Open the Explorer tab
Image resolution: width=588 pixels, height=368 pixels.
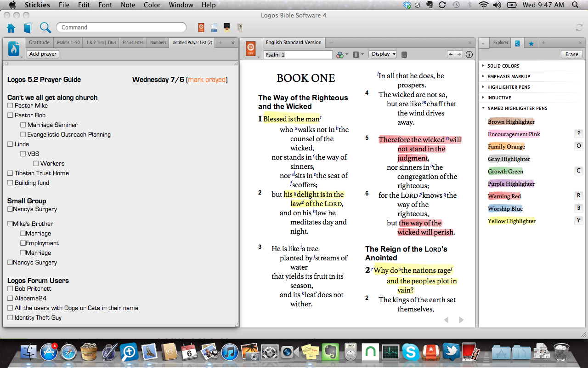[x=501, y=43]
